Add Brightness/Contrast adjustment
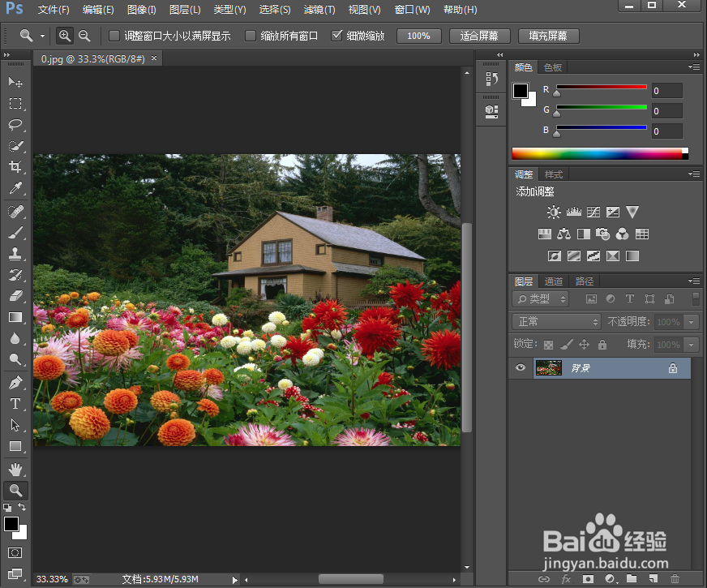707x588 pixels. pyautogui.click(x=554, y=212)
